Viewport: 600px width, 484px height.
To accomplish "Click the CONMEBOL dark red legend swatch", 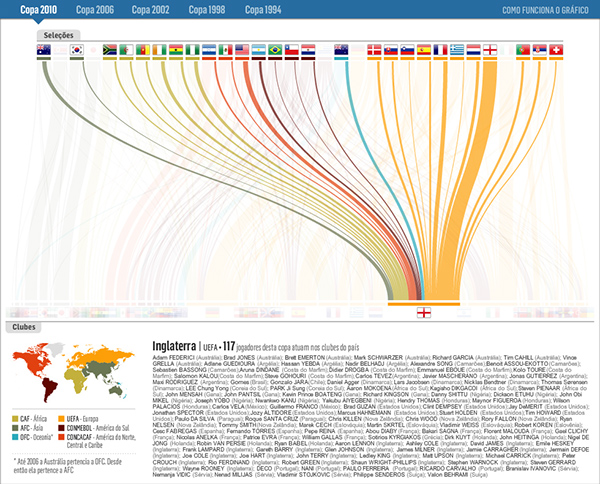I will [x=61, y=428].
